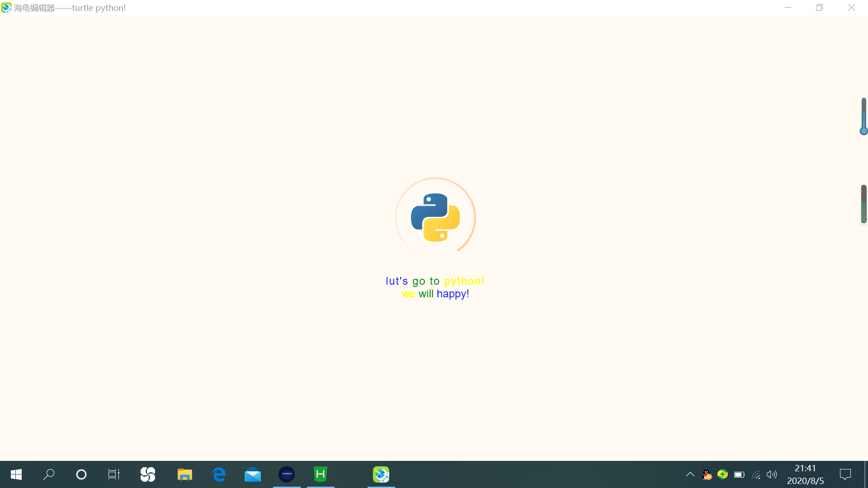Click the Show desktop strip at the taskbar edge
The height and width of the screenshot is (488, 868).
tap(866, 474)
